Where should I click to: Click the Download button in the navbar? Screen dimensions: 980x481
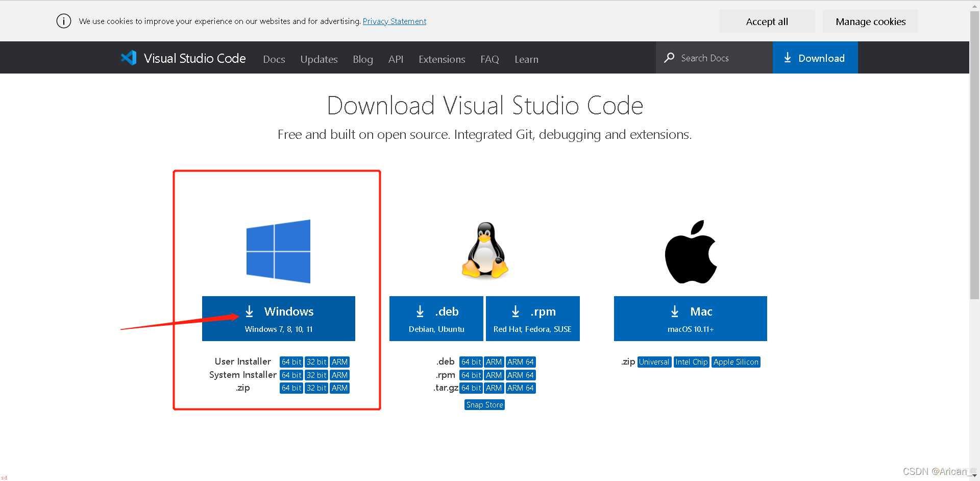pyautogui.click(x=815, y=58)
